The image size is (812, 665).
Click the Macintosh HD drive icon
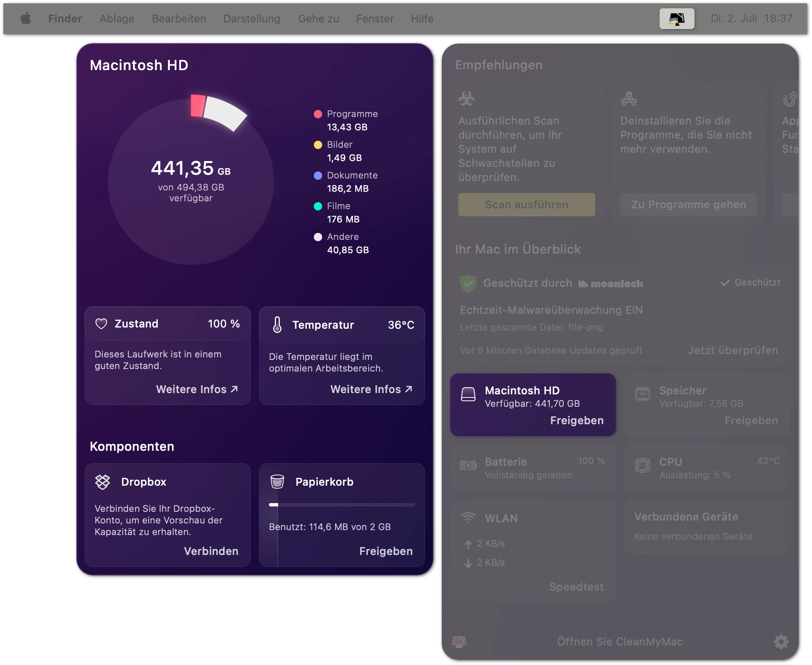468,394
